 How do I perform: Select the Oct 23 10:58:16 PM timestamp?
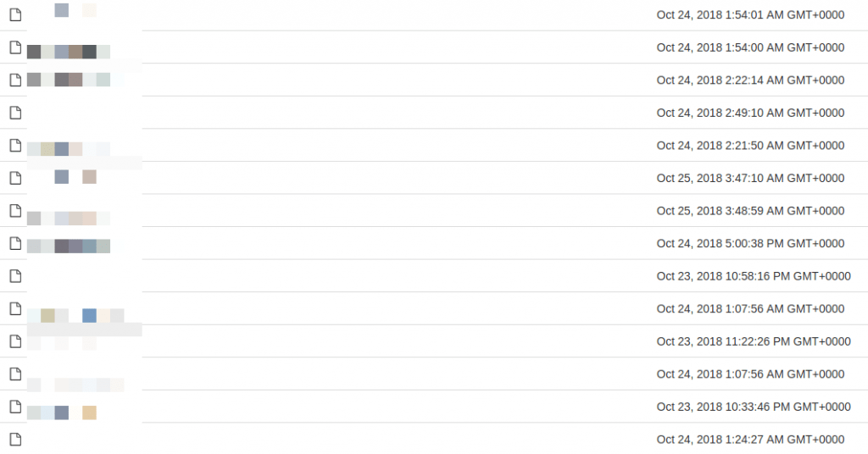754,276
